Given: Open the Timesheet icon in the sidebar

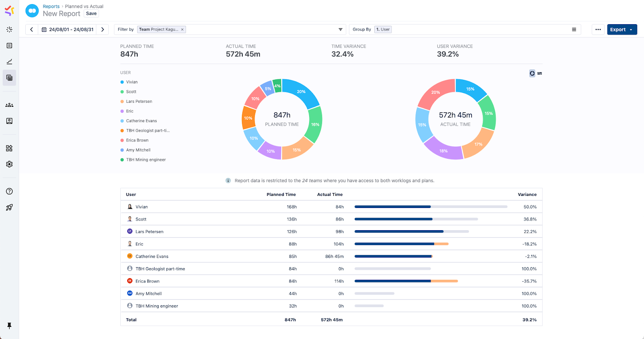Looking at the screenshot, I should pos(9,46).
